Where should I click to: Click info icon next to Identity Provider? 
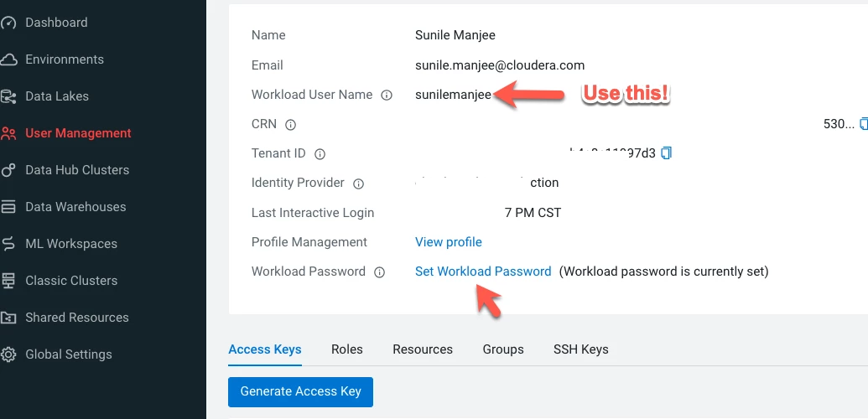coord(358,184)
